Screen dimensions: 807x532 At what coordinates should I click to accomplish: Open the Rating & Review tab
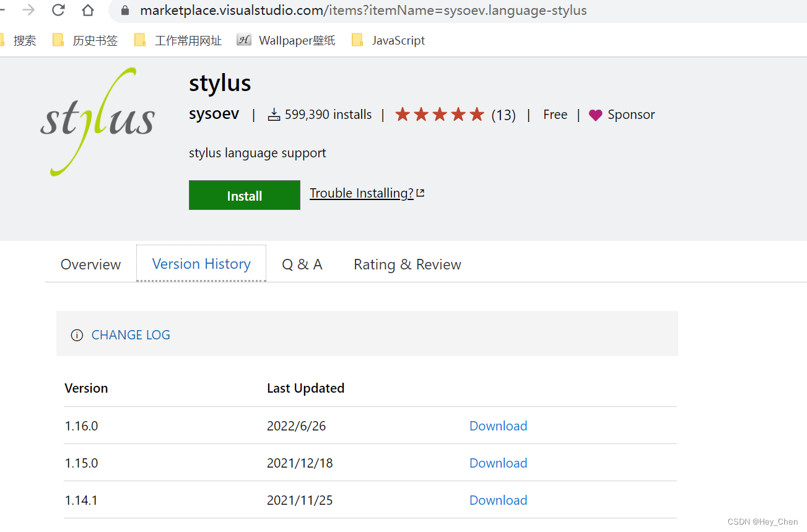pos(407,264)
